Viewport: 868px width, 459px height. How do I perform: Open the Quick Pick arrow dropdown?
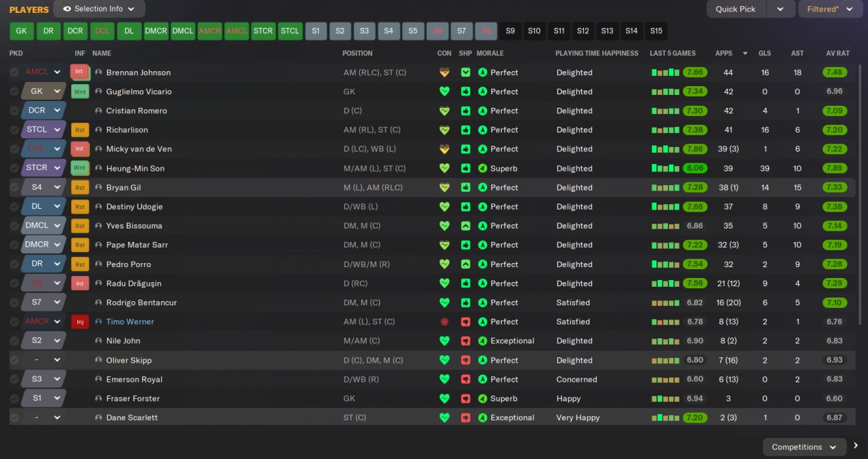click(x=781, y=9)
